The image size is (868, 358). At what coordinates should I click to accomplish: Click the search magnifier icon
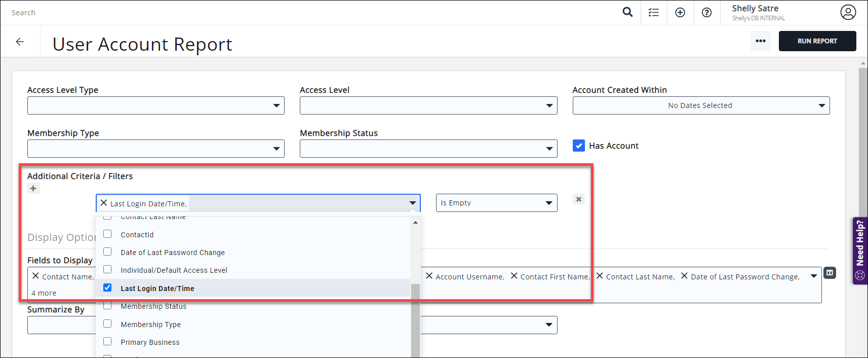click(627, 12)
